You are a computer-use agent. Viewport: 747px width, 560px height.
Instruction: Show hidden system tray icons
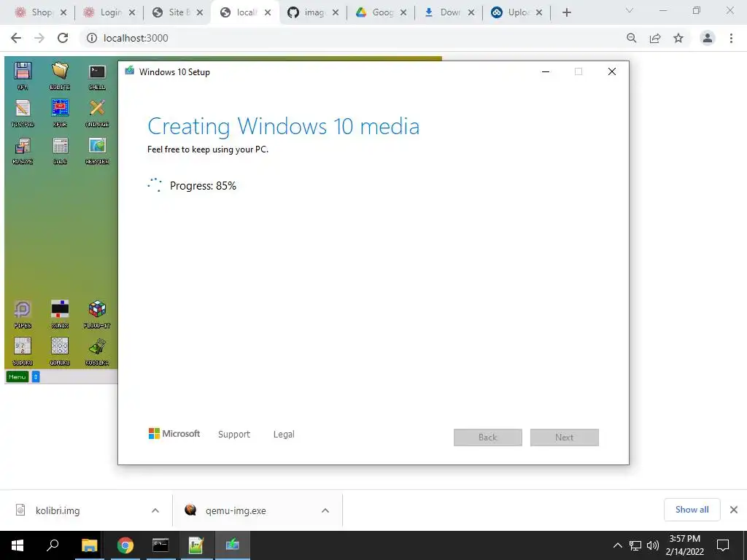[x=617, y=545]
